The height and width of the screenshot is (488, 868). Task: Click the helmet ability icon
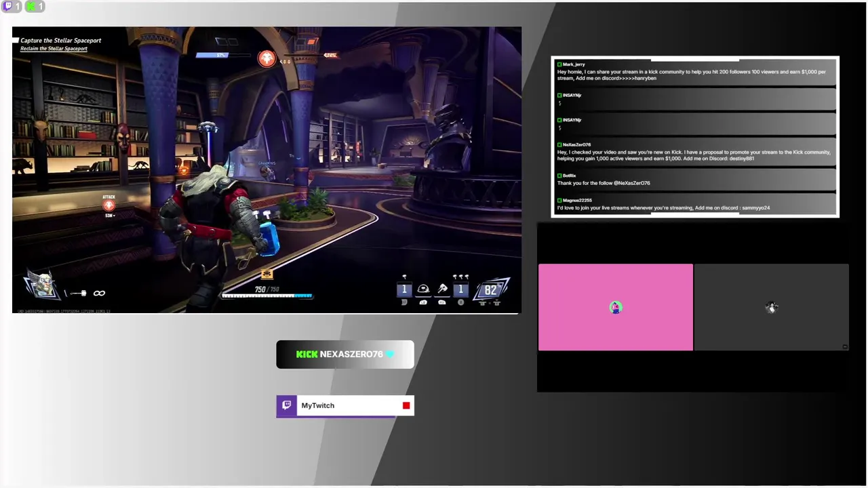coord(423,289)
